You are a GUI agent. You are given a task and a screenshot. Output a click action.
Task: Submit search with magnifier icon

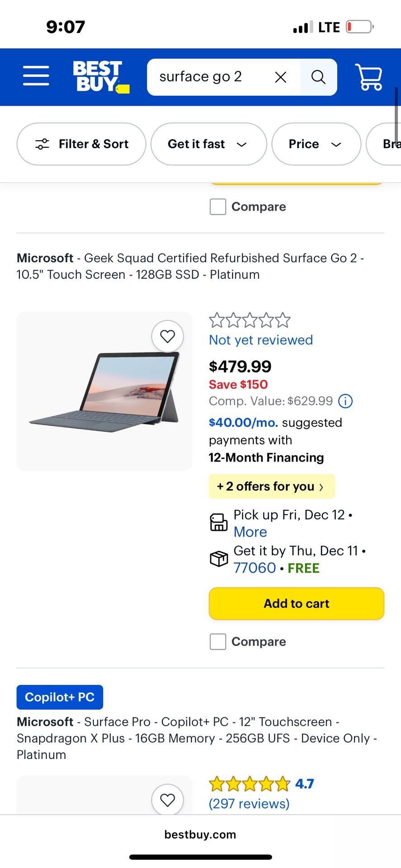318,77
